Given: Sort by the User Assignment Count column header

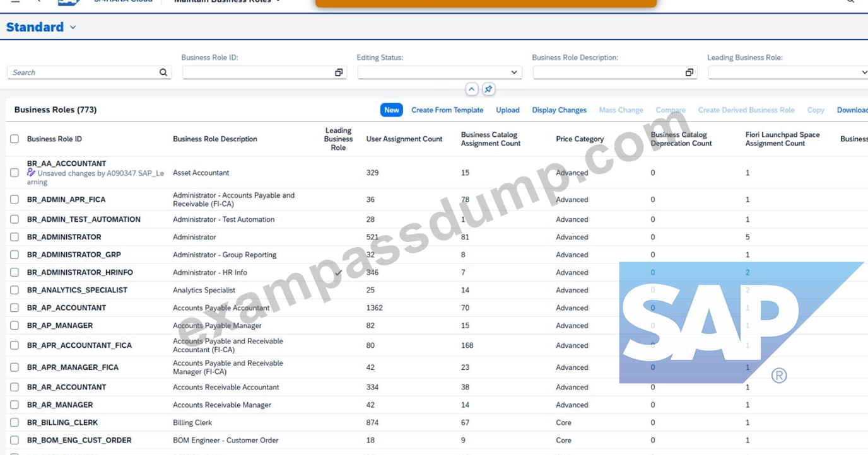Looking at the screenshot, I should pyautogui.click(x=404, y=139).
